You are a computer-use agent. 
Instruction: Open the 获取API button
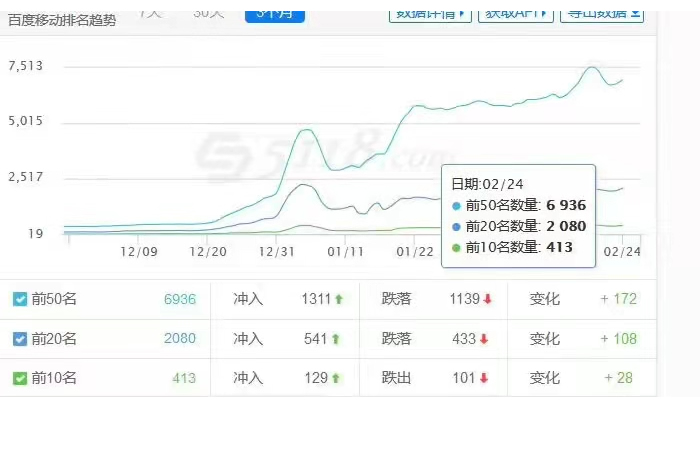pyautogui.click(x=516, y=15)
